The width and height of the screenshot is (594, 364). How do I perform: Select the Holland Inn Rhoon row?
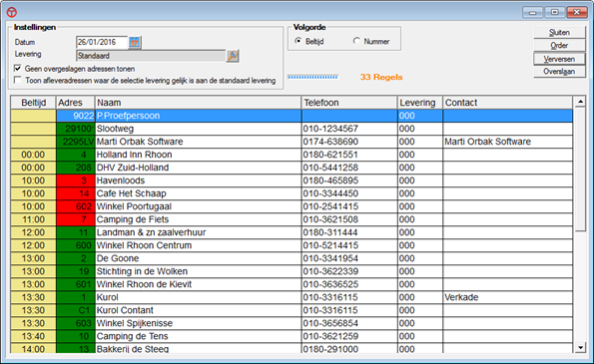pyautogui.click(x=292, y=155)
